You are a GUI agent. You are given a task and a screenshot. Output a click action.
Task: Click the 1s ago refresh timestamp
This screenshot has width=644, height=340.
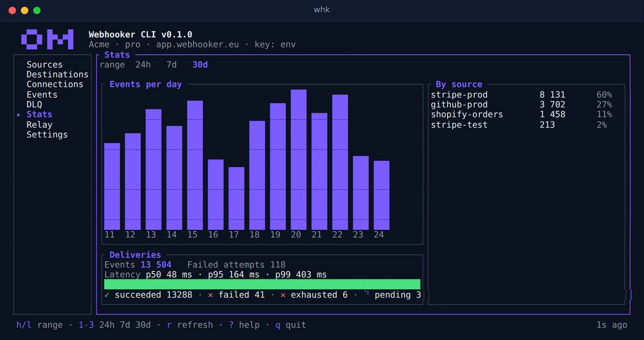[x=612, y=325]
